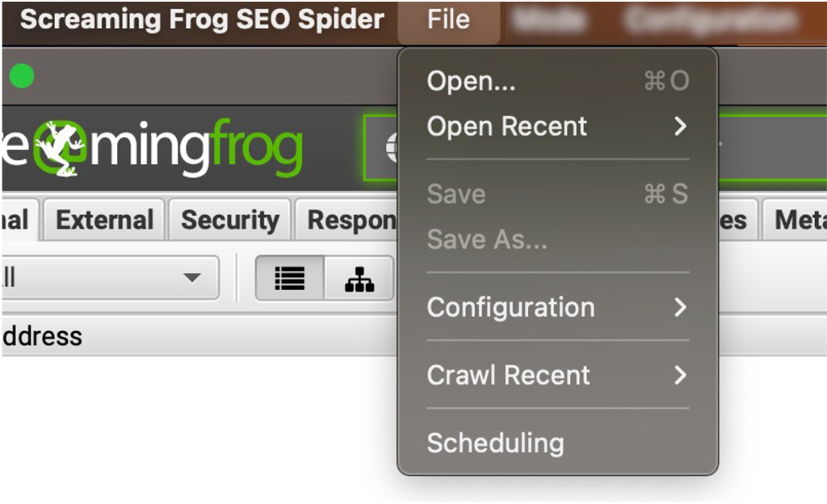Expand the Configuration submenu

click(x=557, y=308)
